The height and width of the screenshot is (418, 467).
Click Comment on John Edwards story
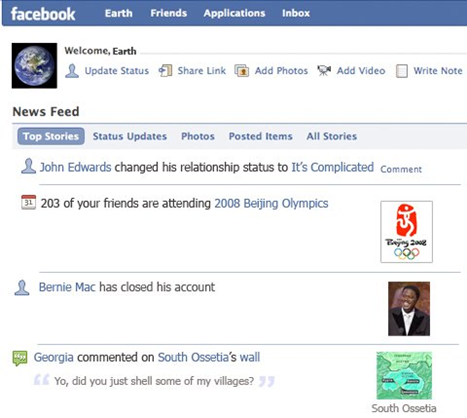[x=401, y=169]
